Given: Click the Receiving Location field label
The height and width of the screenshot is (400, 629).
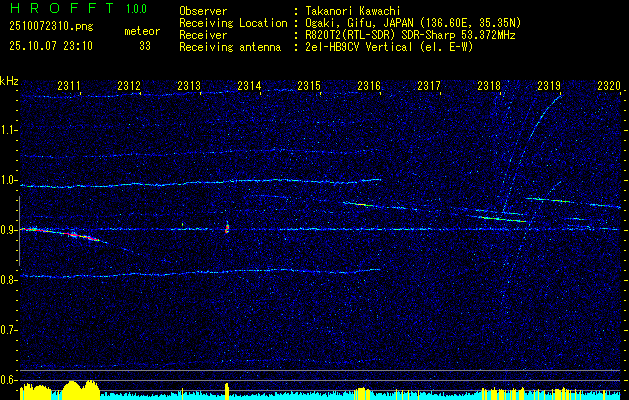Looking at the screenshot, I should pyautogui.click(x=233, y=23).
